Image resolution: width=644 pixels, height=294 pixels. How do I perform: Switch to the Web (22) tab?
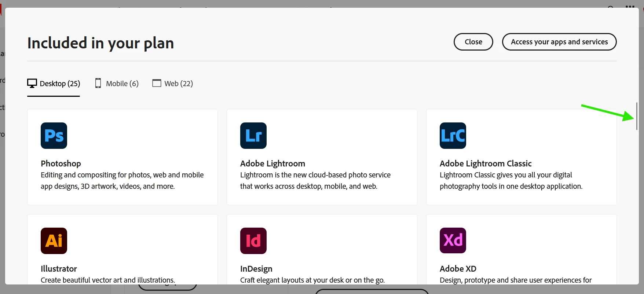pos(172,84)
